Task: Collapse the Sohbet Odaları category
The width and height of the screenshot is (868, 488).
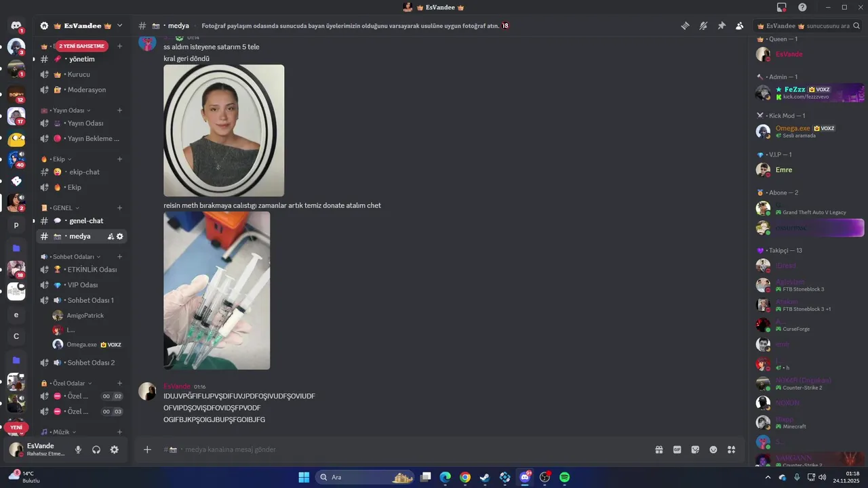Action: tap(71, 257)
